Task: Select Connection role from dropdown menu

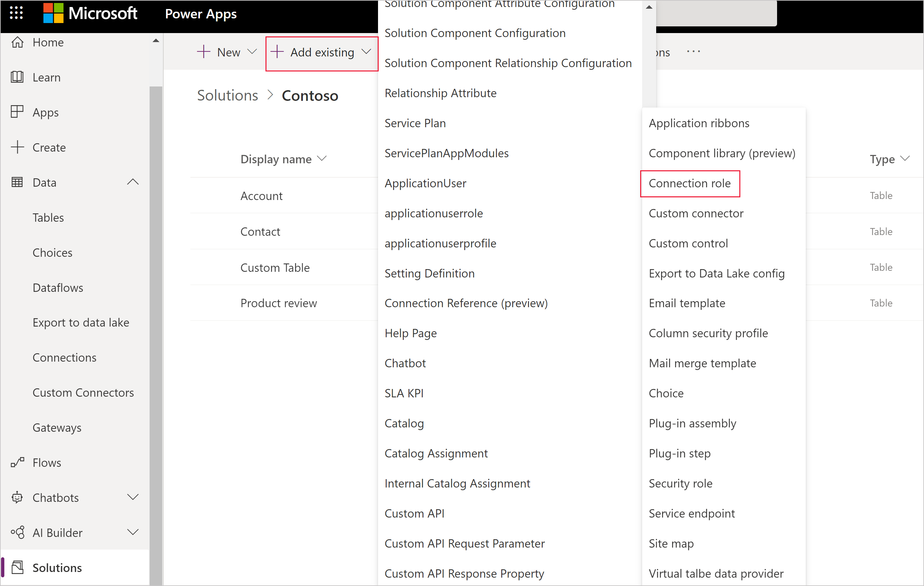Action: pos(689,183)
